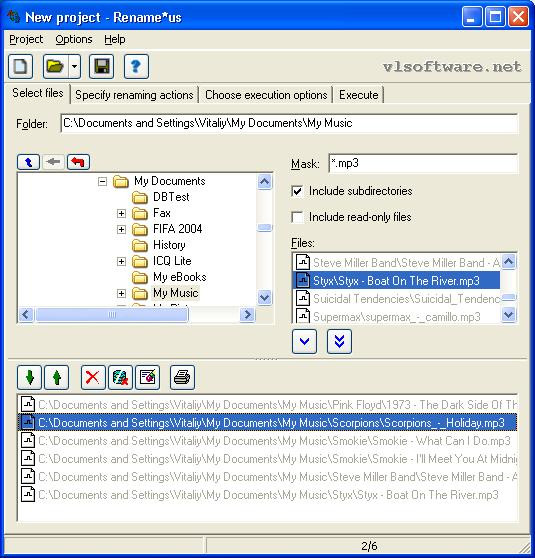Click the folder tree scroll right arrow
535x558 pixels.
[x=247, y=315]
